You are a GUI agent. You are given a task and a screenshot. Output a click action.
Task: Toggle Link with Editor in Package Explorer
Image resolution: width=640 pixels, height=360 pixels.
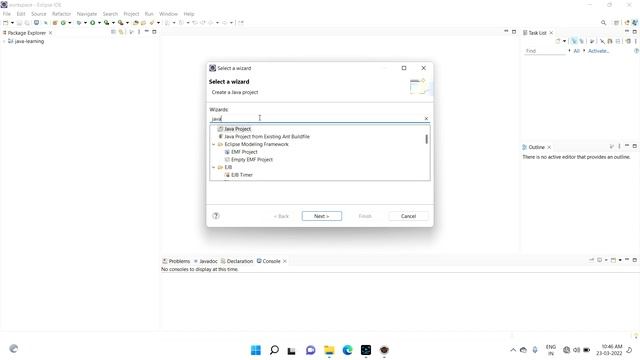click(x=121, y=32)
